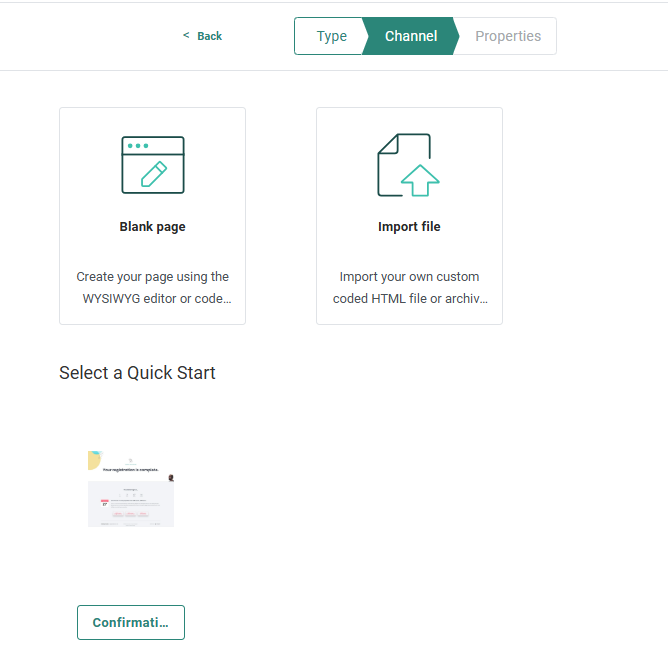Click the custom coded HTML description text
Viewport: 668px width, 670px height.
pyautogui.click(x=409, y=288)
